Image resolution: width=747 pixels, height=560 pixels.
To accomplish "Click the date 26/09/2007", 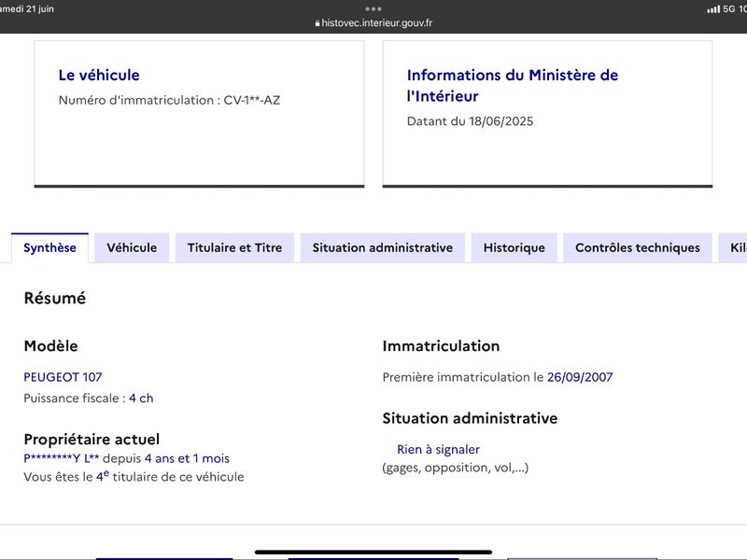I will pos(580,377).
